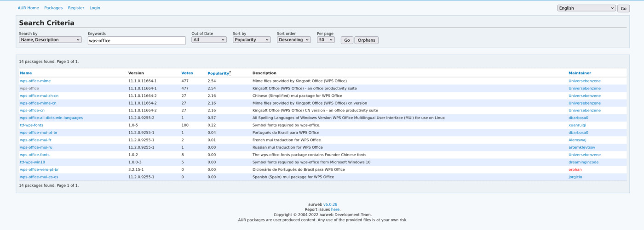This screenshot has width=644, height=230.
Task: Sort by the Popularity column header
Action: click(x=218, y=73)
